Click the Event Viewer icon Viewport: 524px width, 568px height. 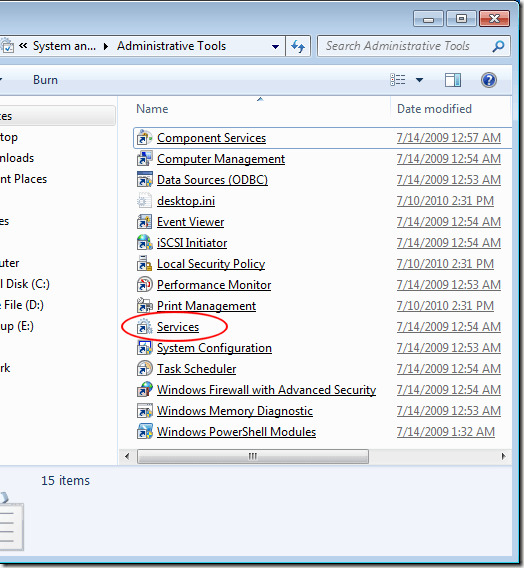[145, 222]
